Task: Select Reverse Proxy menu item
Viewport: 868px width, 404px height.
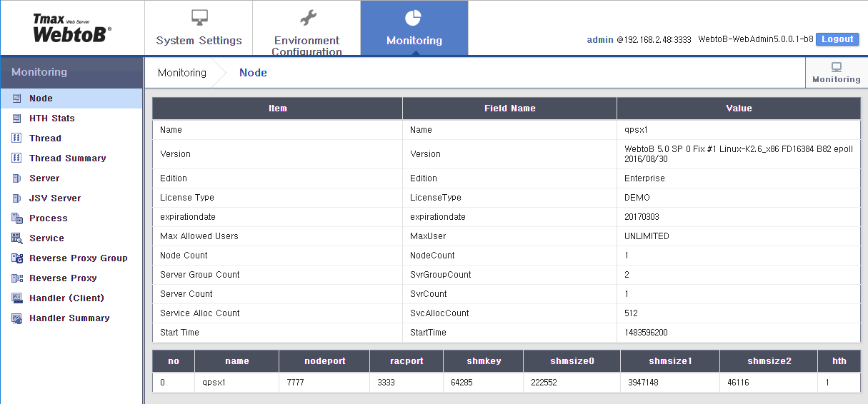Action: coord(71,278)
